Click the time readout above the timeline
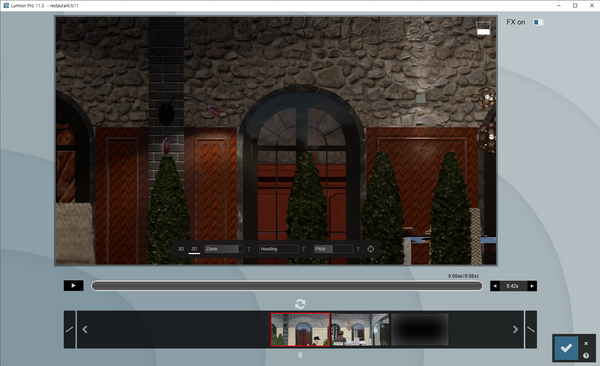This screenshot has height=366, width=600. [x=463, y=276]
